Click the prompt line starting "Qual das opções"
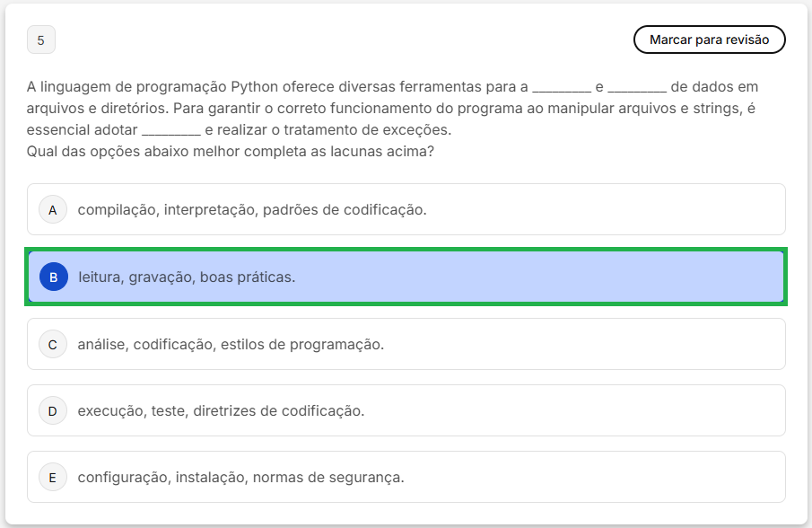Image resolution: width=812 pixels, height=528 pixels. [x=231, y=152]
